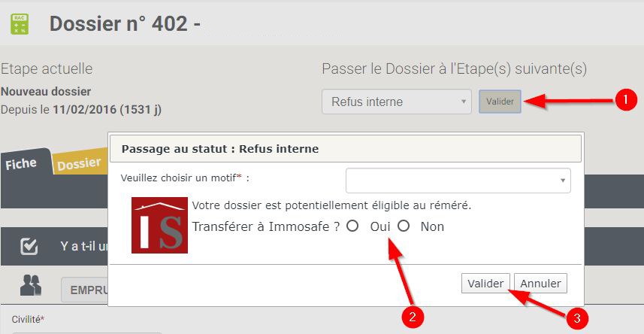Click Valider next to the Refus interne dropdown
This screenshot has height=334, width=644.
click(500, 102)
